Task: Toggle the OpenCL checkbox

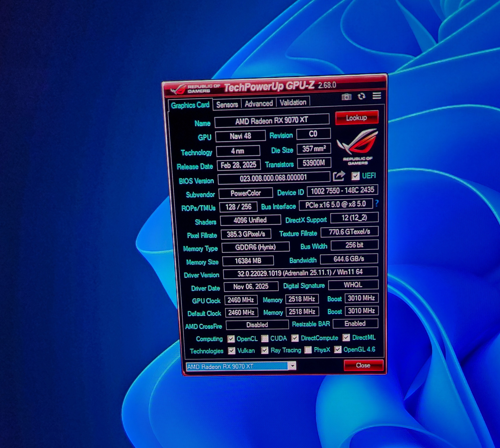Action: [x=231, y=339]
